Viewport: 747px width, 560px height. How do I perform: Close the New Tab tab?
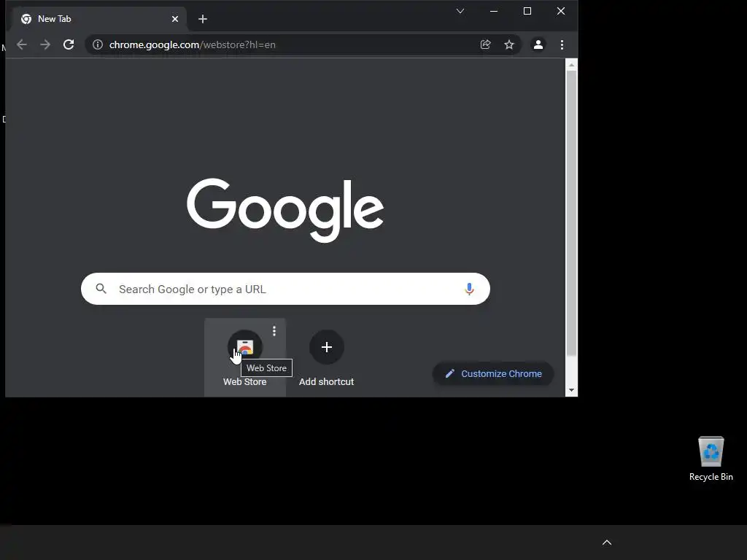click(x=175, y=19)
